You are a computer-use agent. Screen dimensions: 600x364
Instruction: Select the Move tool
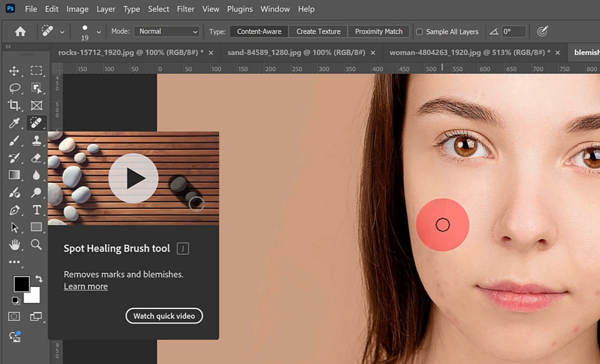(14, 71)
